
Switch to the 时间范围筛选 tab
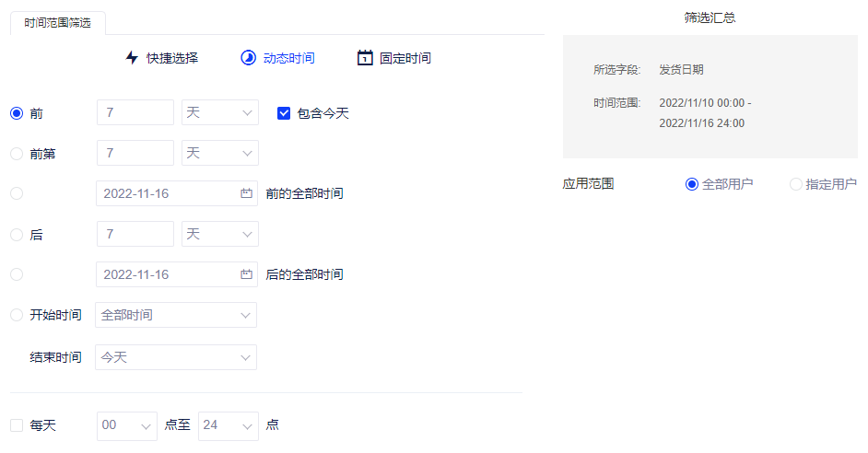pyautogui.click(x=58, y=22)
